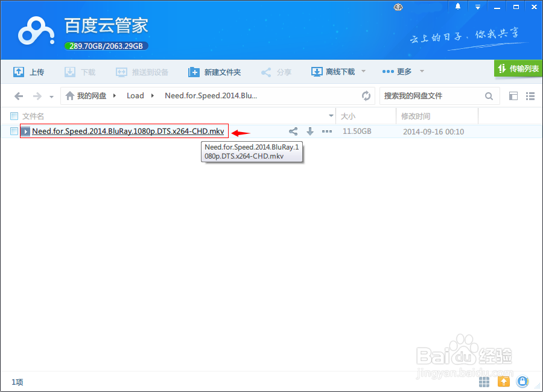Open the navigation history dropdown
The image size is (543, 392).
(52, 96)
